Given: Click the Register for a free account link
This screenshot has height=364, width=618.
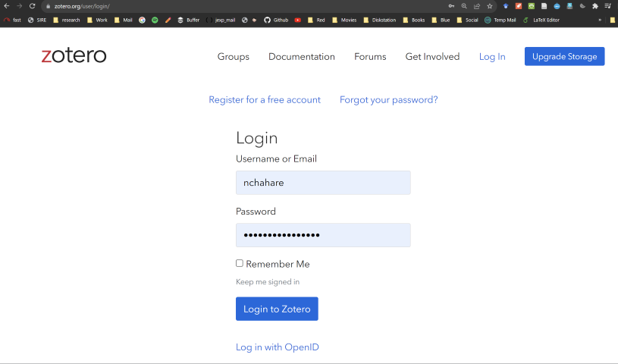Looking at the screenshot, I should [x=265, y=100].
